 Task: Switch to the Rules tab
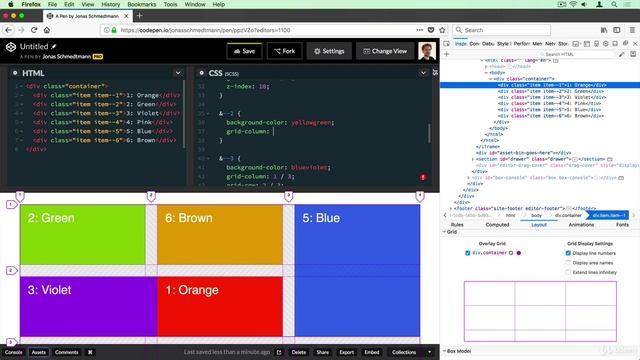point(457,225)
